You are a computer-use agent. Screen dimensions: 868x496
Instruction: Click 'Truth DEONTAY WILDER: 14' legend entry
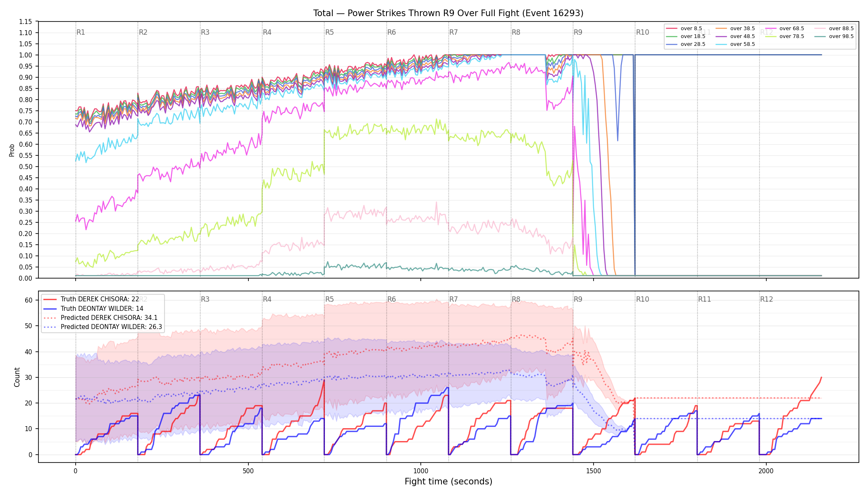click(x=93, y=308)
